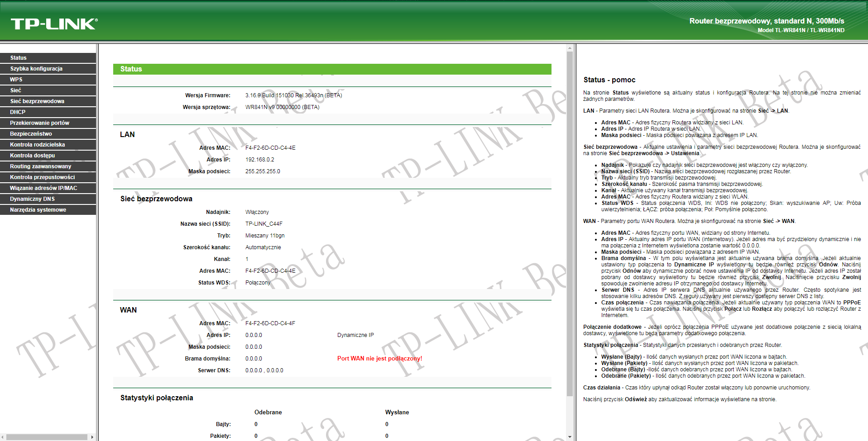Viewport: 868px width, 441px height.
Task: Open Szybka konfiguracja in the sidebar
Action: click(x=48, y=69)
